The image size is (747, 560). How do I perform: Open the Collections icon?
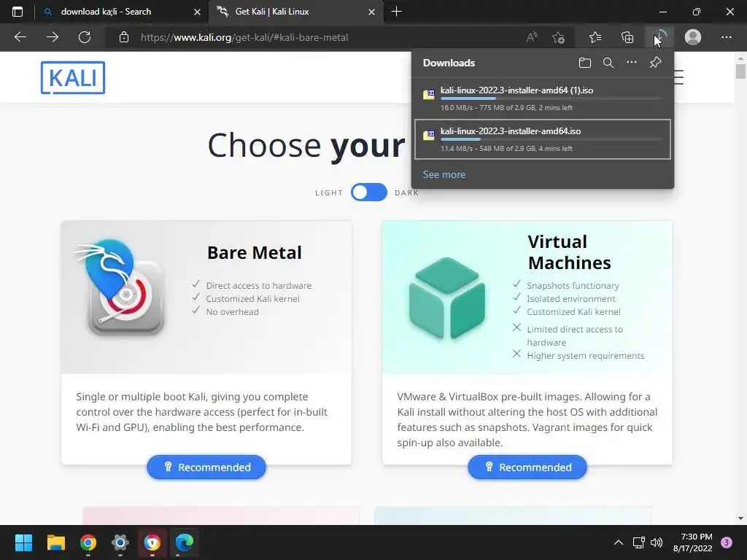pyautogui.click(x=627, y=37)
